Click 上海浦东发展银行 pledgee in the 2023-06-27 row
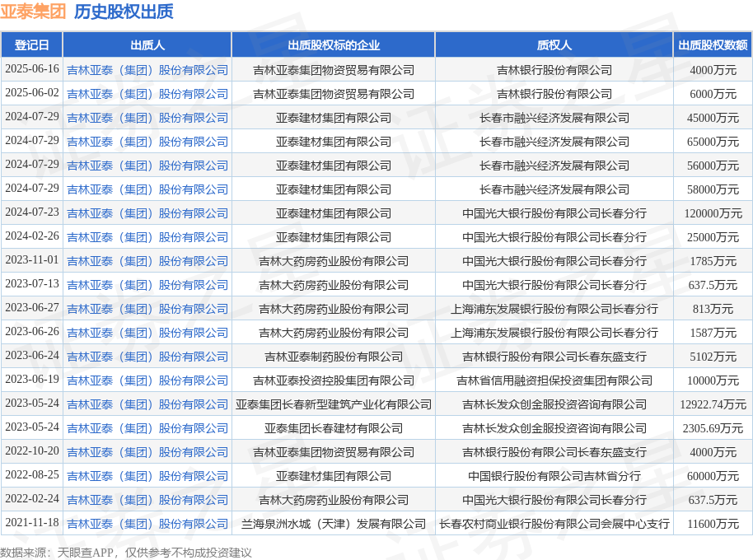This screenshot has width=753, height=560. pyautogui.click(x=554, y=309)
